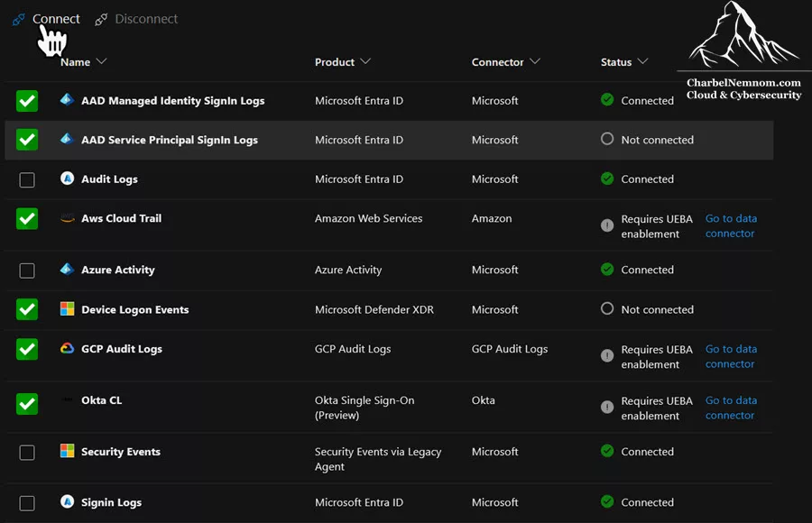Select the 'Okta CL' name text
The width and height of the screenshot is (812, 523).
tap(101, 400)
